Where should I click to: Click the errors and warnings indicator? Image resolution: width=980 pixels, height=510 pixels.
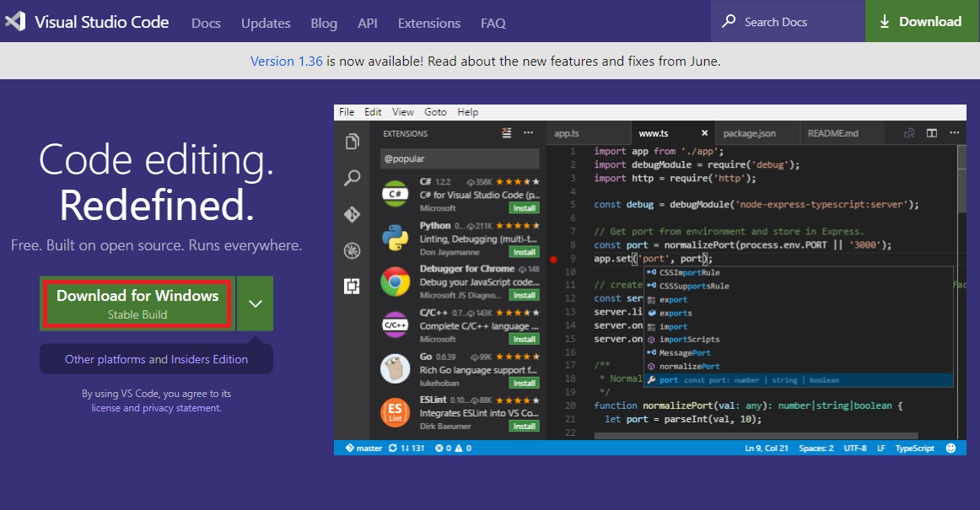coord(454,448)
